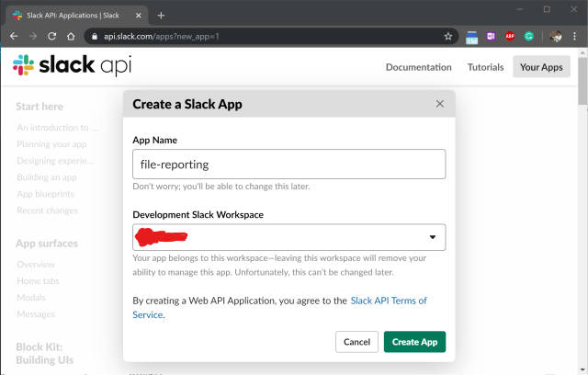Screen dimensions: 588x375
Task: Open 'An introduction to ...' sidebar link
Action: click(57, 128)
